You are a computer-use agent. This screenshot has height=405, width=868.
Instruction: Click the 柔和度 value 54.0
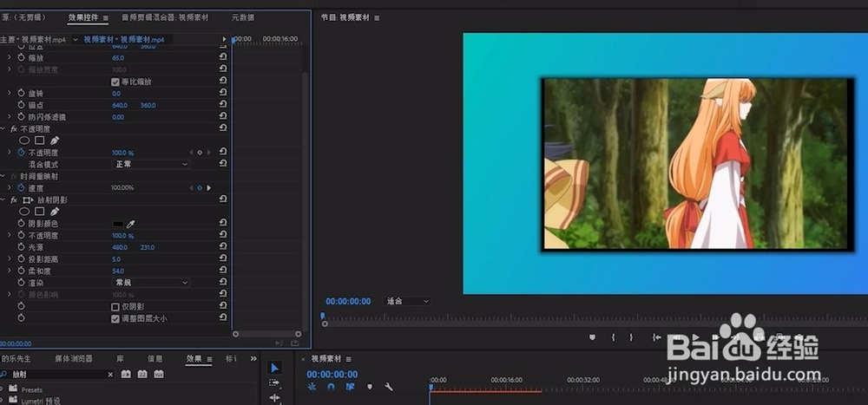click(118, 271)
